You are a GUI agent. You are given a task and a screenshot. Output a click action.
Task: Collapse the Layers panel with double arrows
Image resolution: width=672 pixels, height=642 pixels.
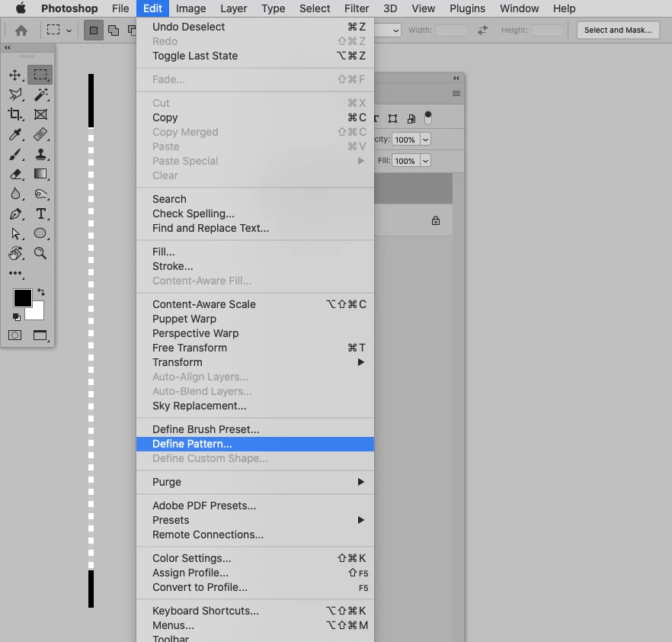tap(456, 78)
